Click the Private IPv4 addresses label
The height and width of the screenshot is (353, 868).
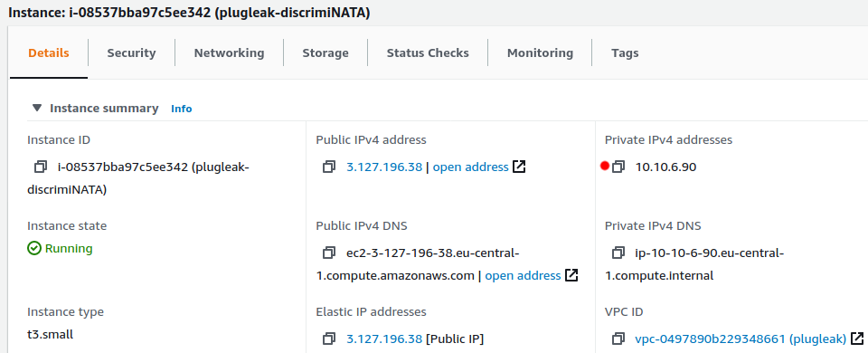pos(669,139)
